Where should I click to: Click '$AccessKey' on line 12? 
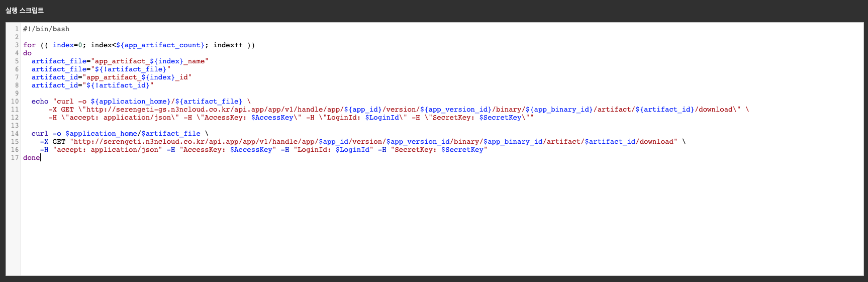pyautogui.click(x=272, y=118)
